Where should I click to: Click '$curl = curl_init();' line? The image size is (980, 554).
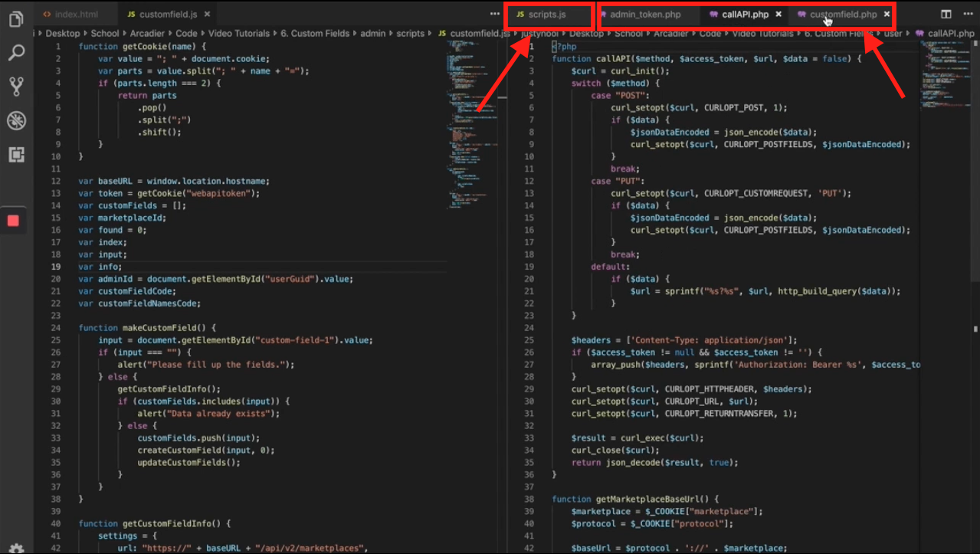(x=621, y=70)
